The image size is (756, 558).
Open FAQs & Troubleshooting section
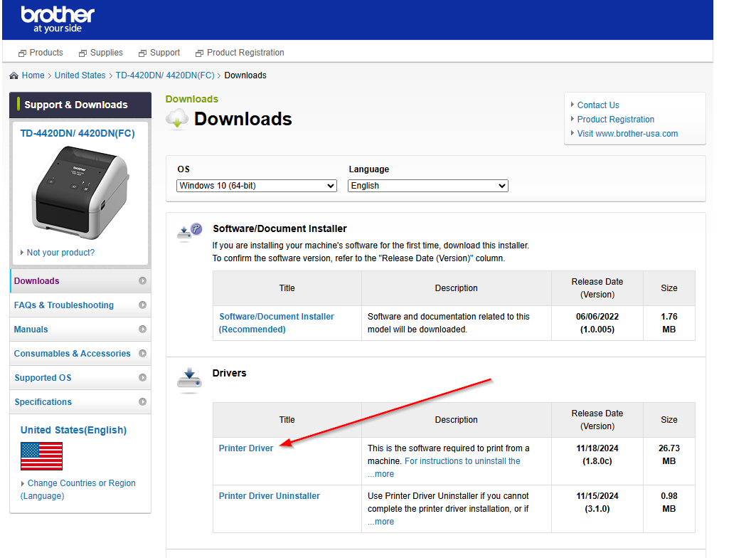pyautogui.click(x=80, y=305)
